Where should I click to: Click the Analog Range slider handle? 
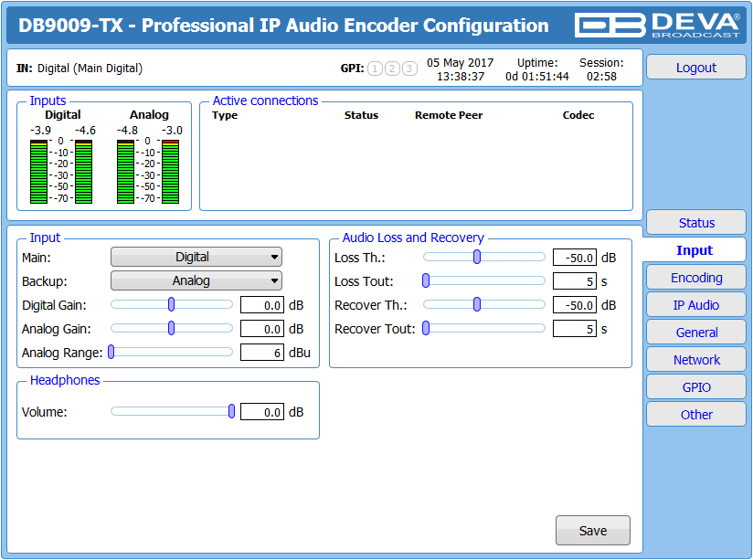(x=111, y=352)
